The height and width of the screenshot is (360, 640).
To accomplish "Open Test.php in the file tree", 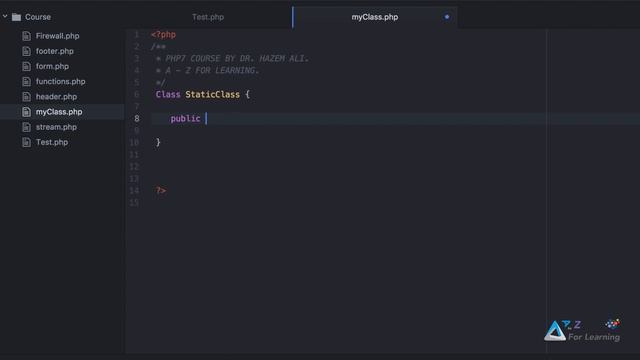I will [x=52, y=142].
